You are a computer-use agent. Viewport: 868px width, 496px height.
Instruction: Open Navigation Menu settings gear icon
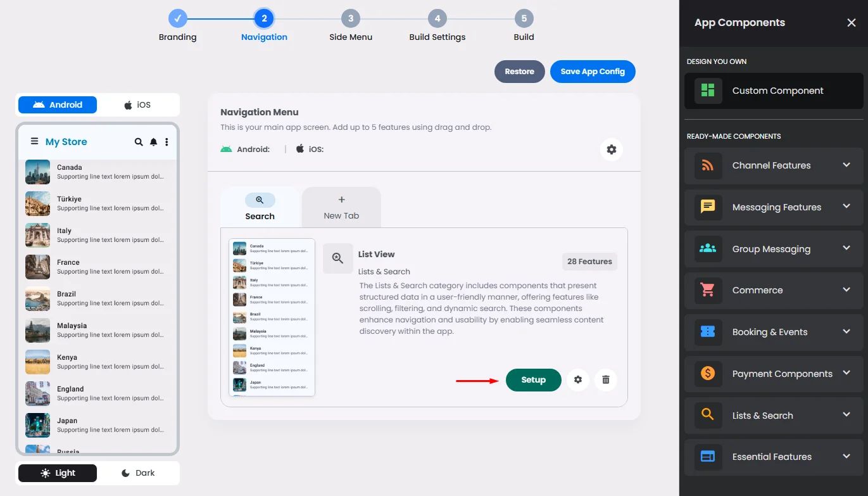612,149
